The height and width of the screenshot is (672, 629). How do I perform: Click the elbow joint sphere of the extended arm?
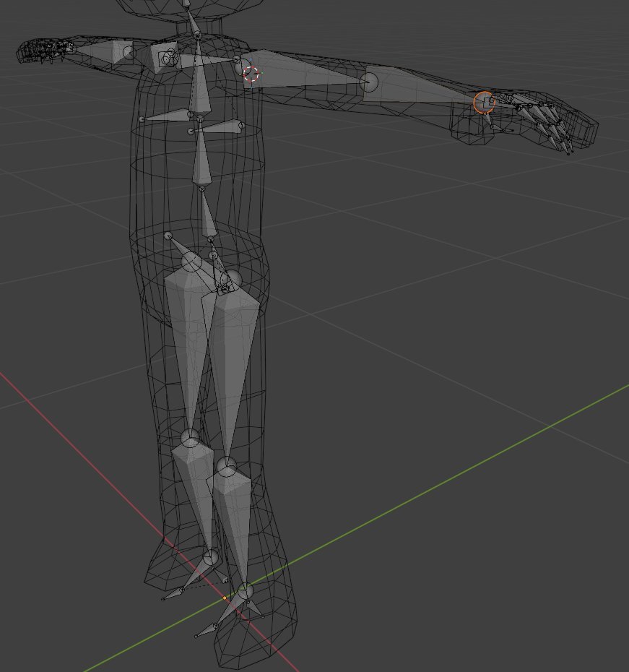[369, 82]
